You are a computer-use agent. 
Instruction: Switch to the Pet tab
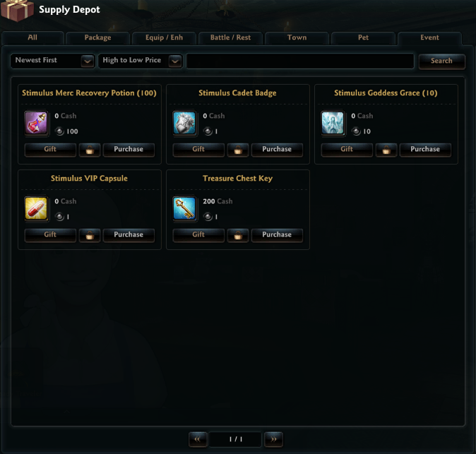364,38
